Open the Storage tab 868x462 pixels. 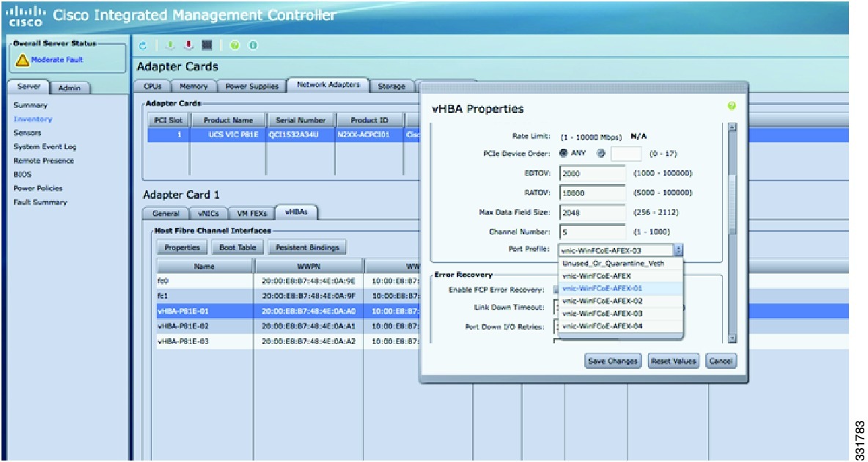[x=391, y=87]
